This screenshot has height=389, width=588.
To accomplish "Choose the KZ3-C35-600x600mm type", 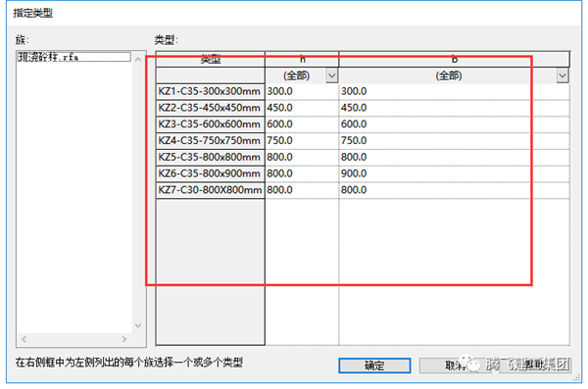I will pyautogui.click(x=211, y=124).
